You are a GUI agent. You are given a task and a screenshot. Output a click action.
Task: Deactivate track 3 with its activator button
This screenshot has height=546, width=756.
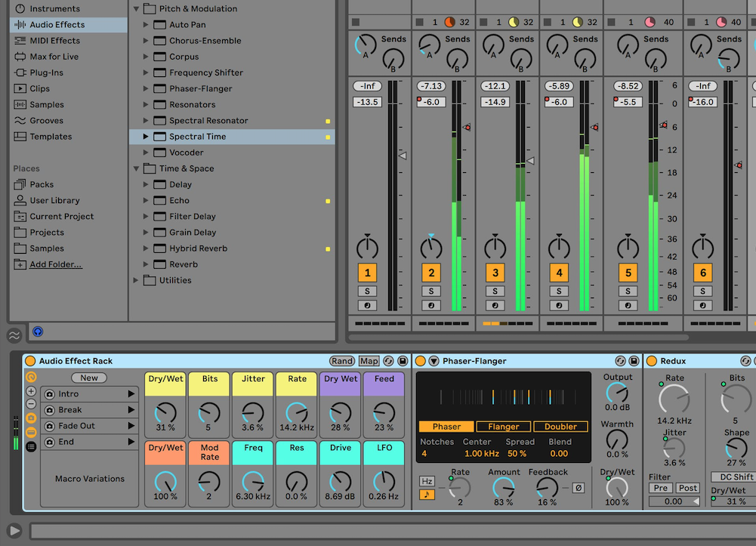[495, 273]
